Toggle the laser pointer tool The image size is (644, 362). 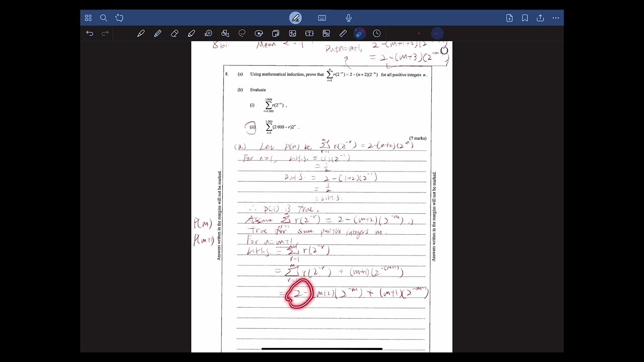(360, 33)
